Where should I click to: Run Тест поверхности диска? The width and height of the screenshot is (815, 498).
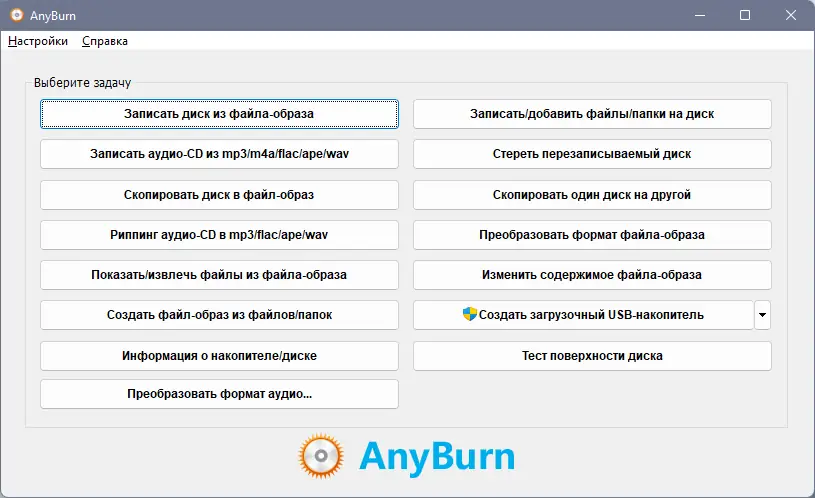click(592, 356)
